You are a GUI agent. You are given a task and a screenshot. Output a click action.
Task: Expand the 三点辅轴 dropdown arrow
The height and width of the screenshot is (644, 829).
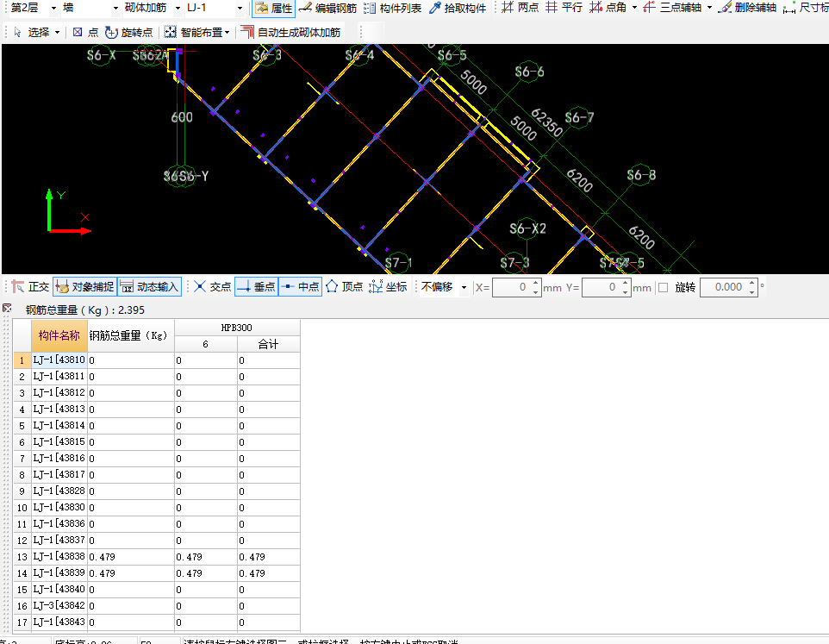709,8
